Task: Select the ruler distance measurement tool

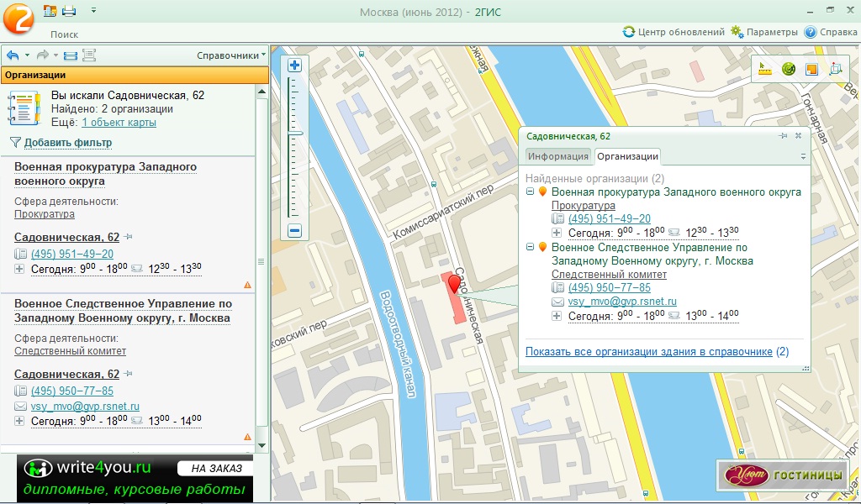Action: pos(764,70)
